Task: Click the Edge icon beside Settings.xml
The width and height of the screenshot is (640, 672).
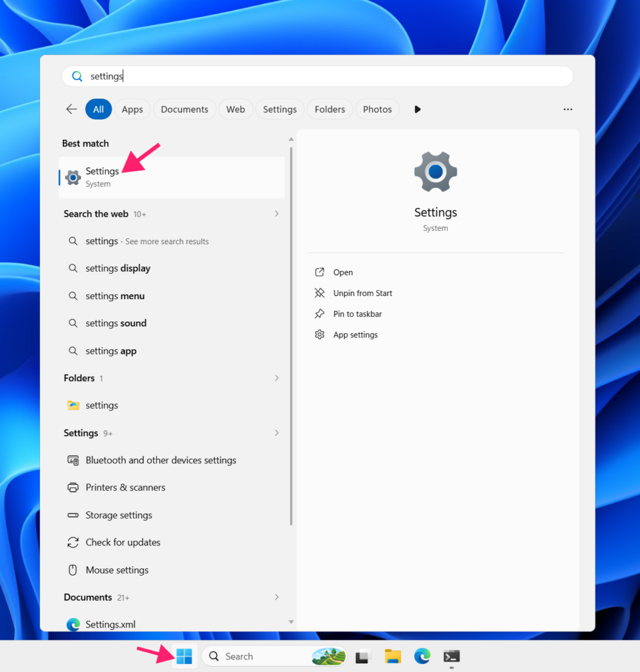Action: (x=74, y=625)
